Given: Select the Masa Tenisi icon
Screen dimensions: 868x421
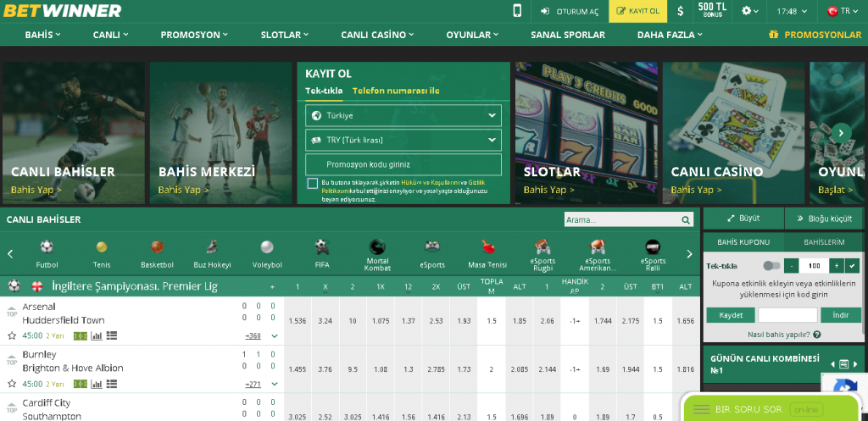Looking at the screenshot, I should (x=487, y=247).
